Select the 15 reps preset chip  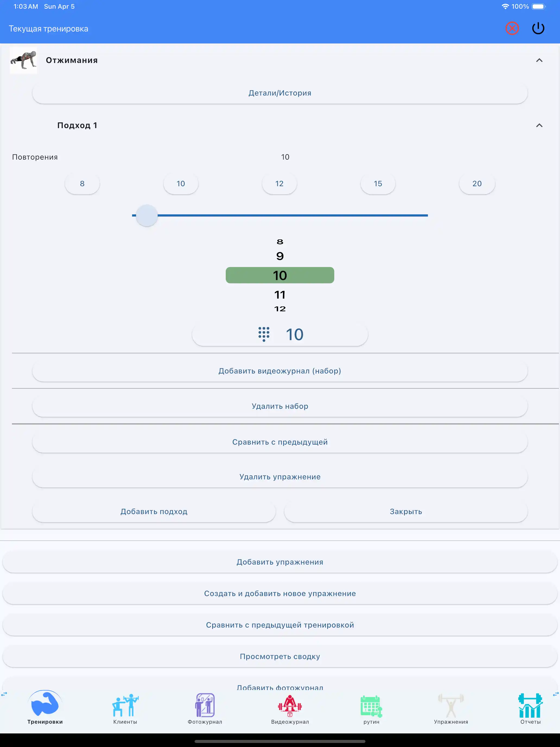378,184
